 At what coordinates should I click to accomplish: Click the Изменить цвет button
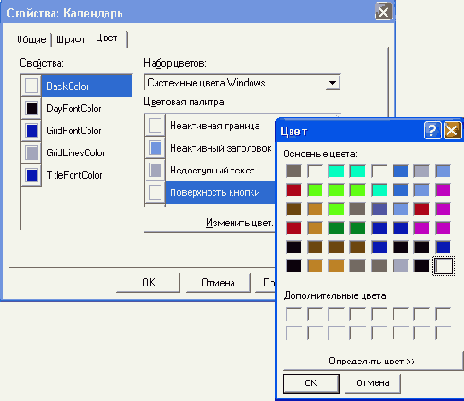(x=239, y=222)
